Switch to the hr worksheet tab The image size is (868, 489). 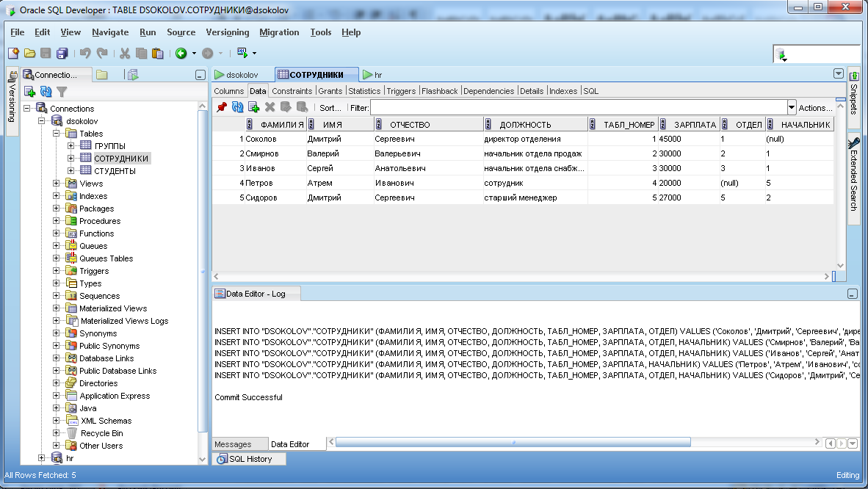click(x=372, y=75)
